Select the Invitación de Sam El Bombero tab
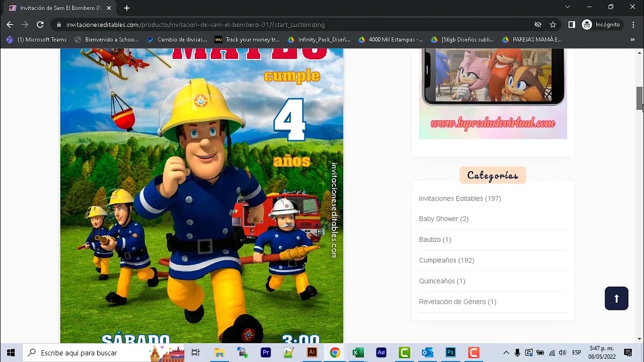Screen dimensions: 644x362 59,8
